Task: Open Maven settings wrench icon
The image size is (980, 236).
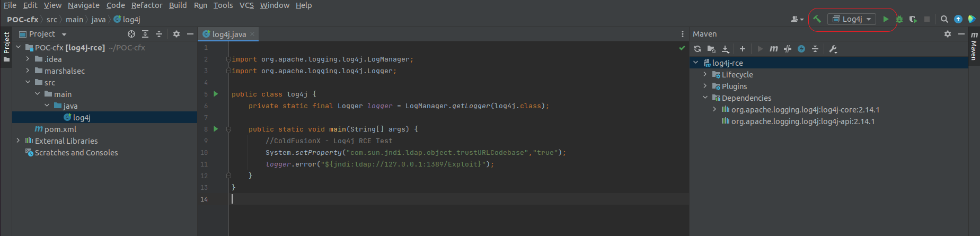Action: pyautogui.click(x=833, y=49)
